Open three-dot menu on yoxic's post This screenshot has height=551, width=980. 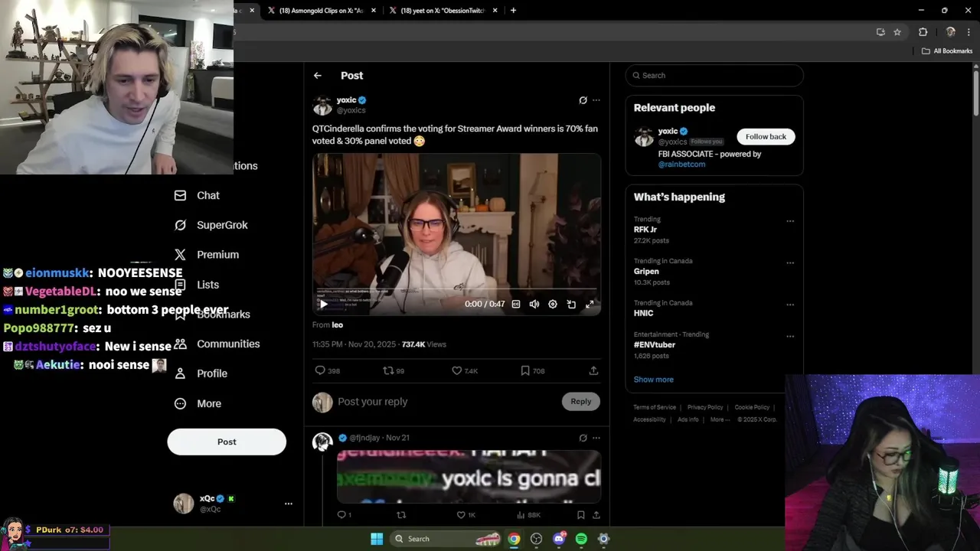click(x=596, y=100)
